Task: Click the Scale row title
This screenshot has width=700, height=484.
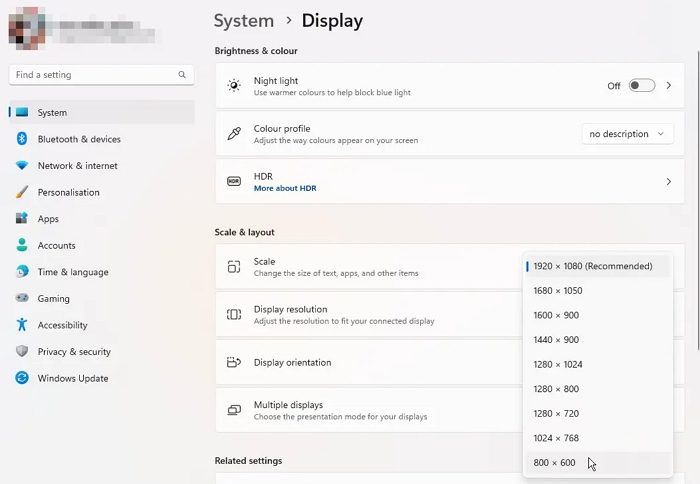Action: [264, 261]
